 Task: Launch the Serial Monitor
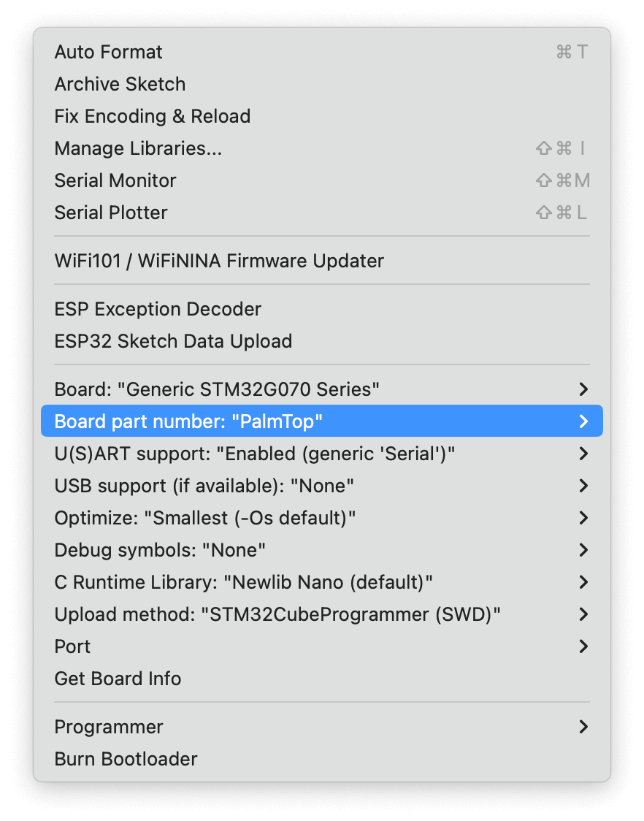[321, 180]
